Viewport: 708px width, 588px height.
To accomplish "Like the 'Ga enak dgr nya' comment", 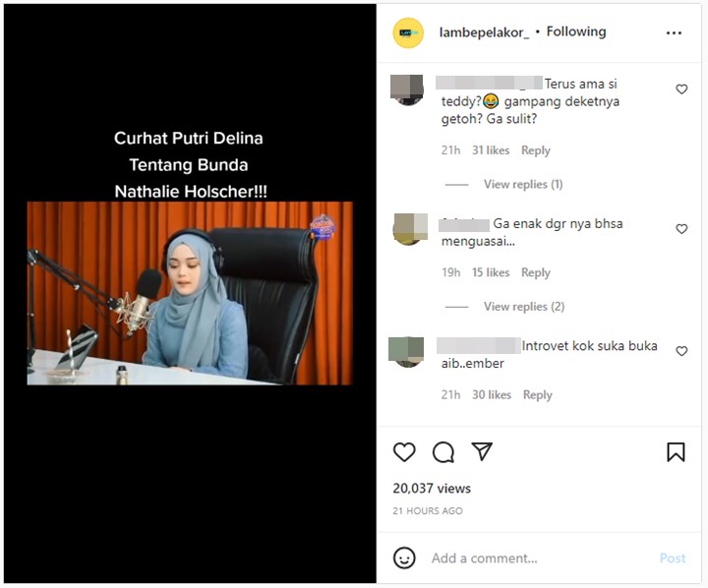I will (681, 229).
